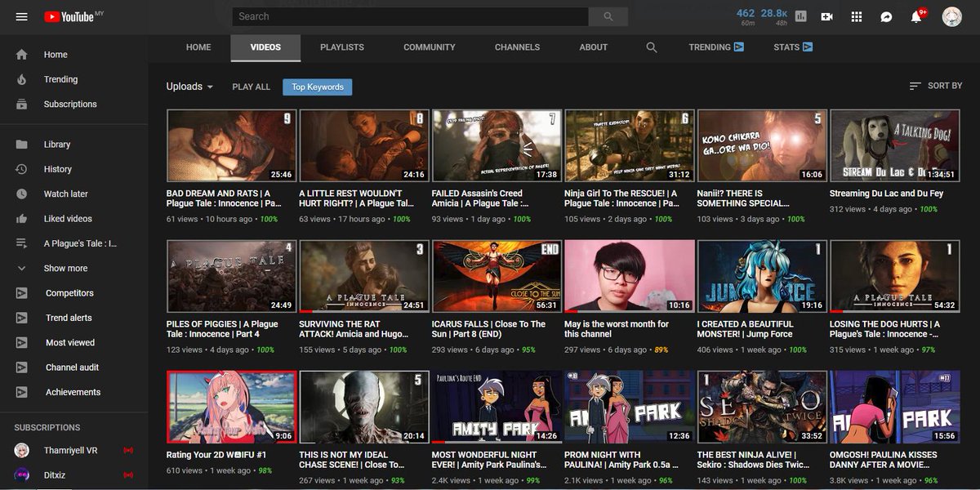The width and height of the screenshot is (980, 490).
Task: Click the 462 views 60m stat
Action: 746,16
